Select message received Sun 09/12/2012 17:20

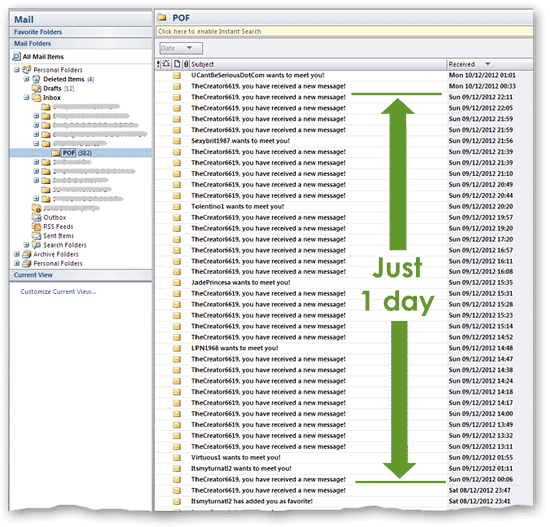point(344,239)
